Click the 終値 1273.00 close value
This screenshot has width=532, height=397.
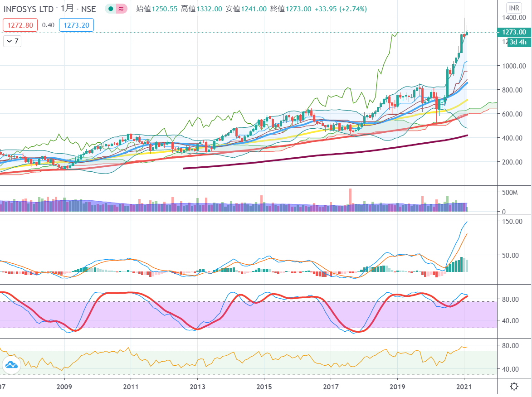(291, 9)
